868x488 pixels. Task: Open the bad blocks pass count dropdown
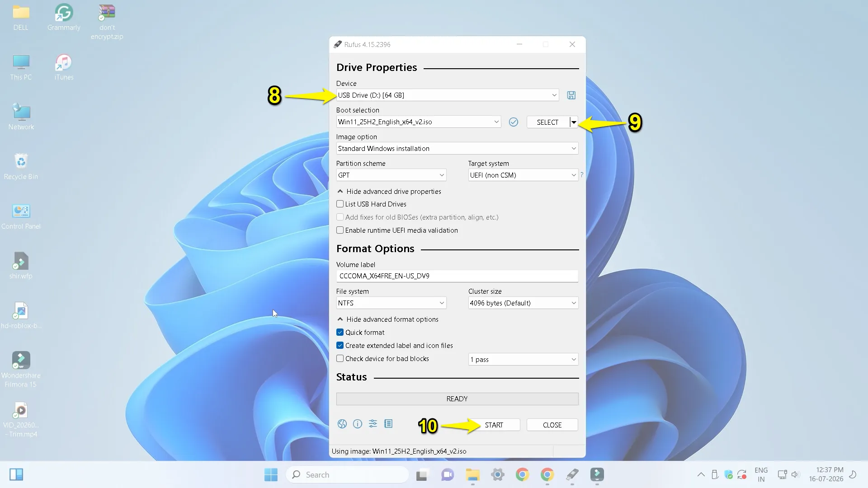tap(523, 360)
